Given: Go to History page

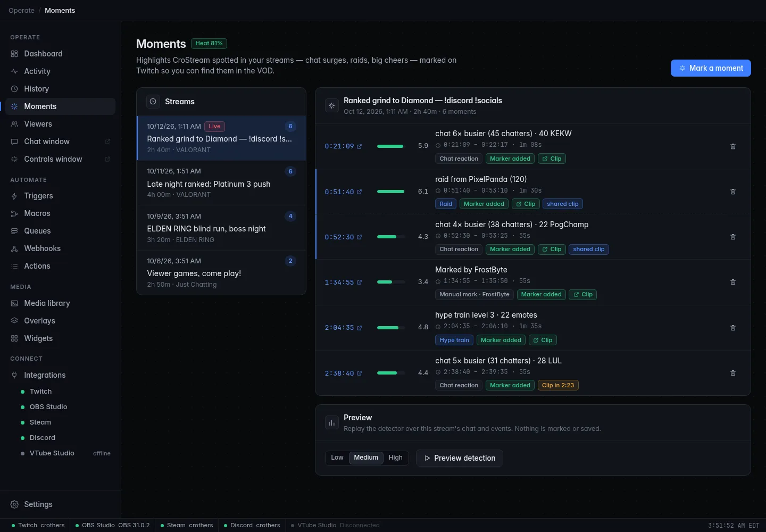Looking at the screenshot, I should click(60, 89).
